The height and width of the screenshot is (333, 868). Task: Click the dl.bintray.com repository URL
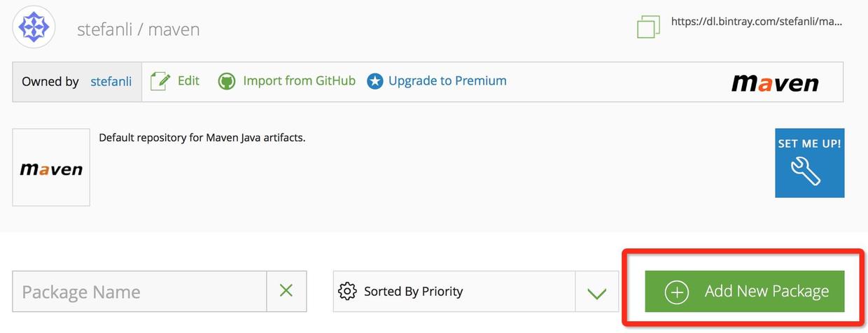coord(756,22)
